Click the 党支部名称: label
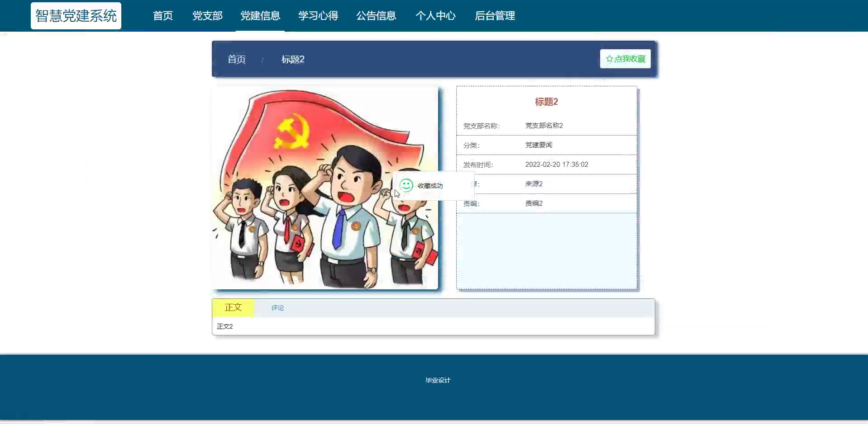Viewport: 868px width, 424px height. (482, 126)
